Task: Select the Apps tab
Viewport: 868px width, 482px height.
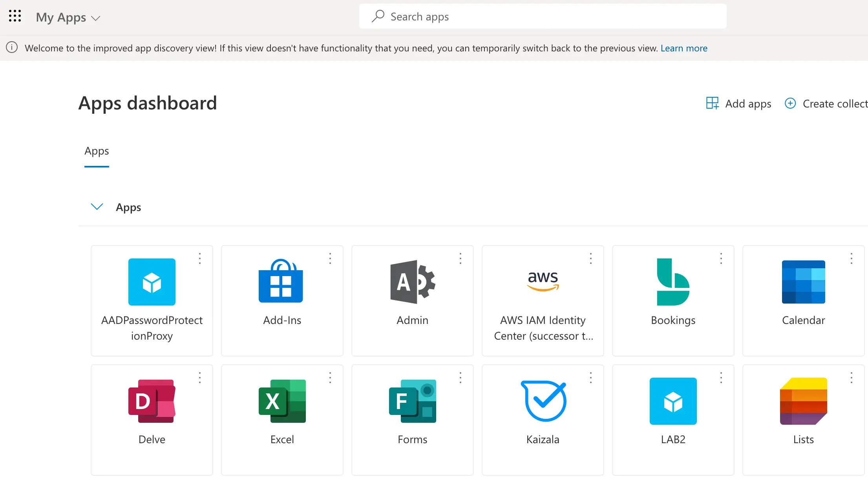Action: point(97,151)
